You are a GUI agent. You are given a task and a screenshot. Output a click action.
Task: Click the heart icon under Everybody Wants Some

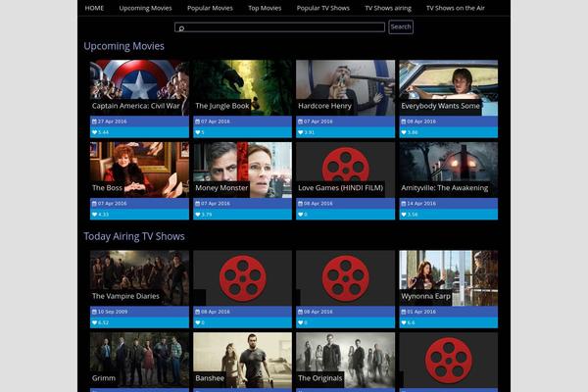404,132
